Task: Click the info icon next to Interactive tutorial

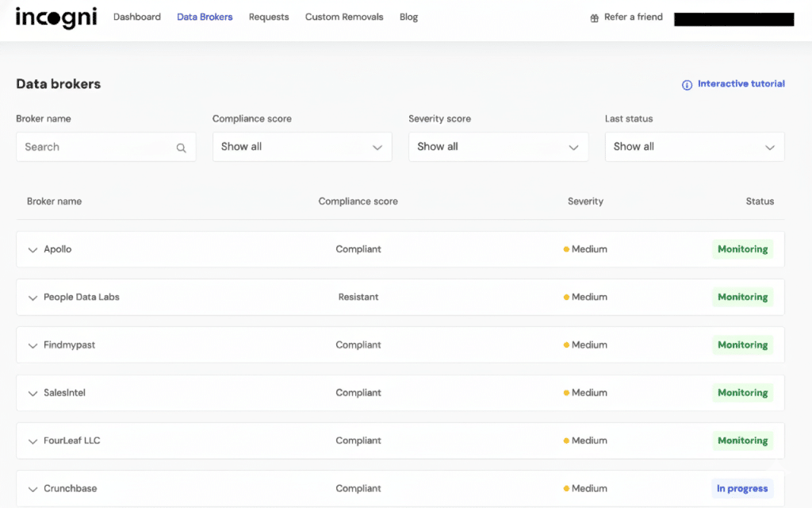Action: [x=686, y=84]
